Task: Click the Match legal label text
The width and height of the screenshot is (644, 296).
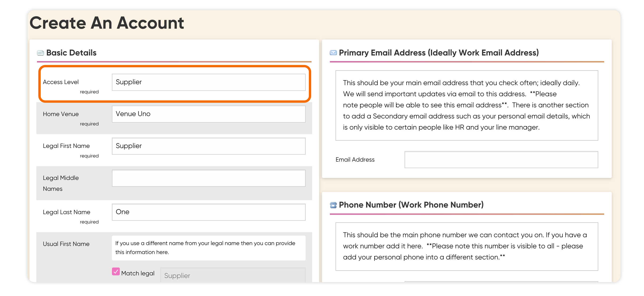Action: click(138, 273)
